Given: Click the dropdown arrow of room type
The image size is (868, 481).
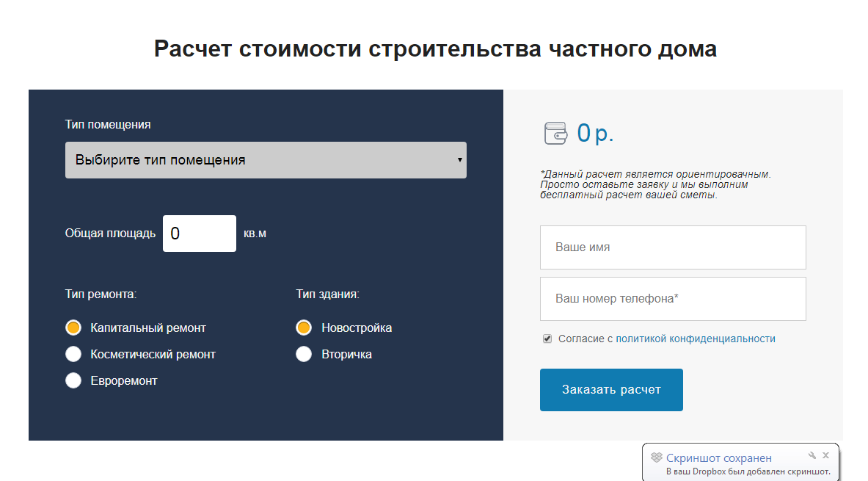Looking at the screenshot, I should (459, 160).
